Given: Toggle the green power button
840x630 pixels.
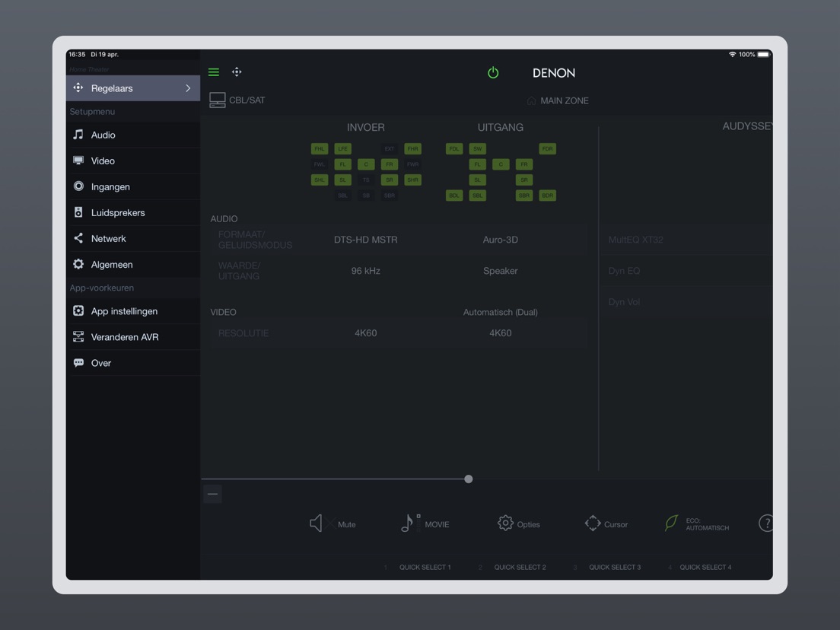Looking at the screenshot, I should 493,72.
